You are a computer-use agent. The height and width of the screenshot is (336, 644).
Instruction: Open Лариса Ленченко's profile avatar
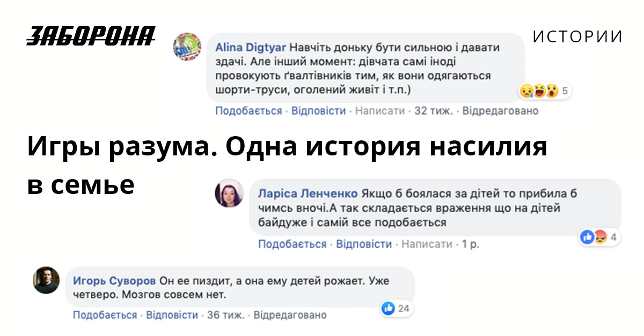point(229,193)
